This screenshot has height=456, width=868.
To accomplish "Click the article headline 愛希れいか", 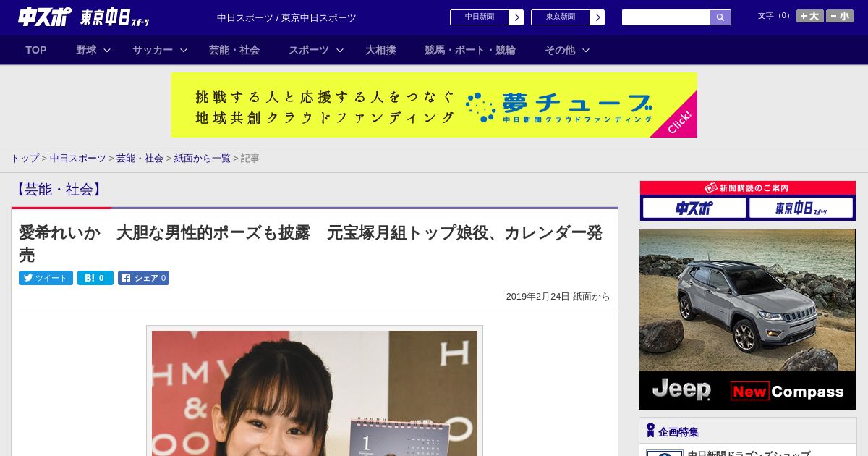I will point(311,244).
